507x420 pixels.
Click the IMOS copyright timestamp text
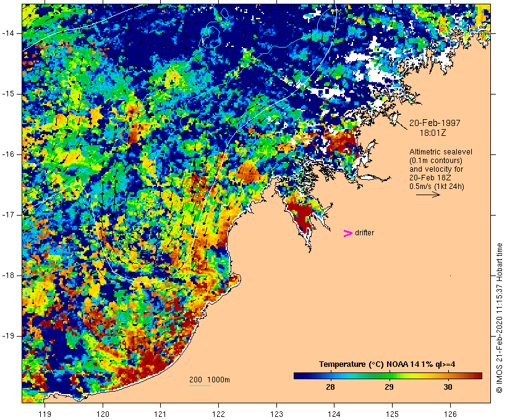click(500, 318)
